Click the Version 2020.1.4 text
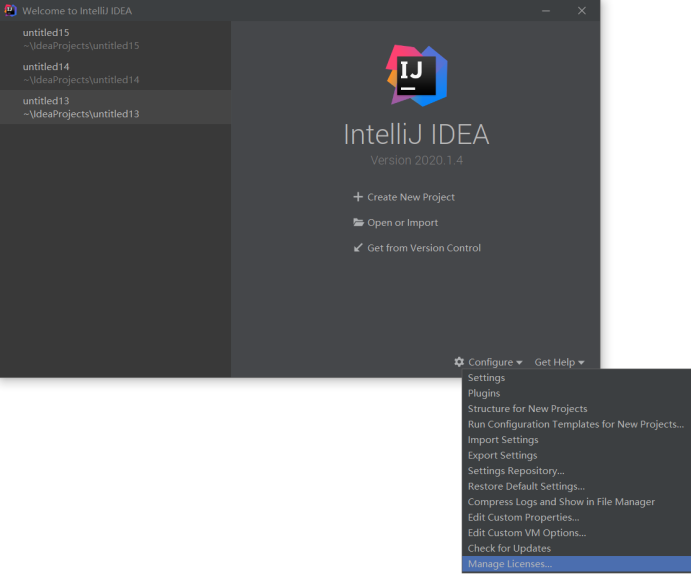The width and height of the screenshot is (692, 574). tap(417, 160)
